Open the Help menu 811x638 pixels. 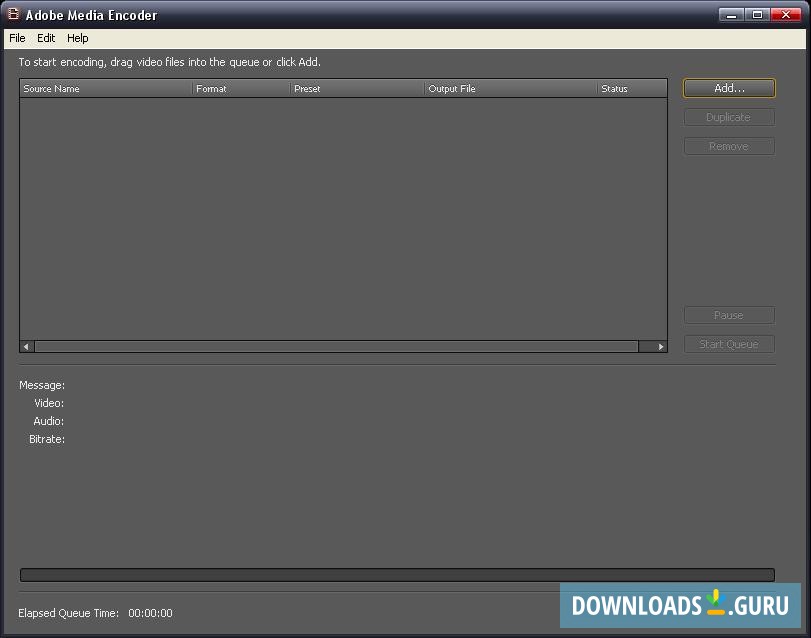pyautogui.click(x=78, y=38)
